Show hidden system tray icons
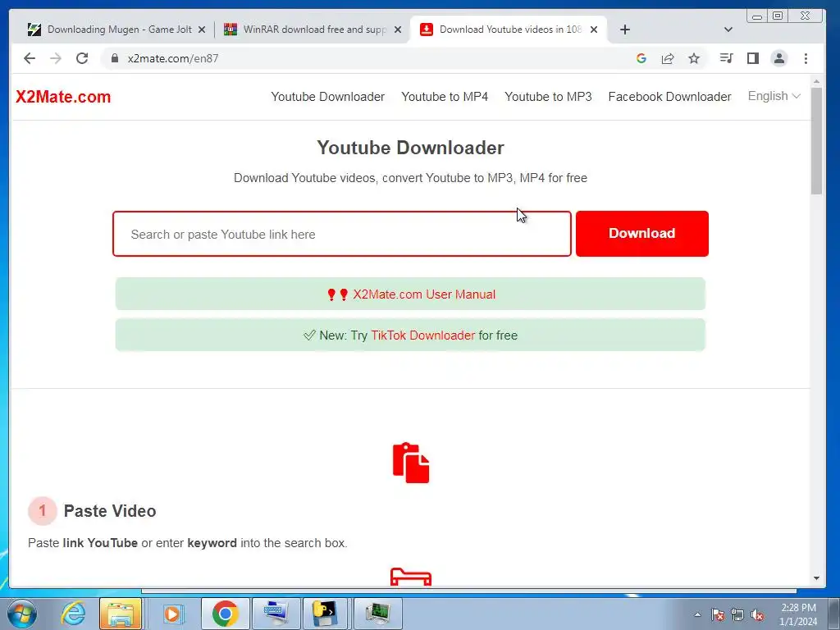Screen dimensions: 840x630 tap(697, 614)
